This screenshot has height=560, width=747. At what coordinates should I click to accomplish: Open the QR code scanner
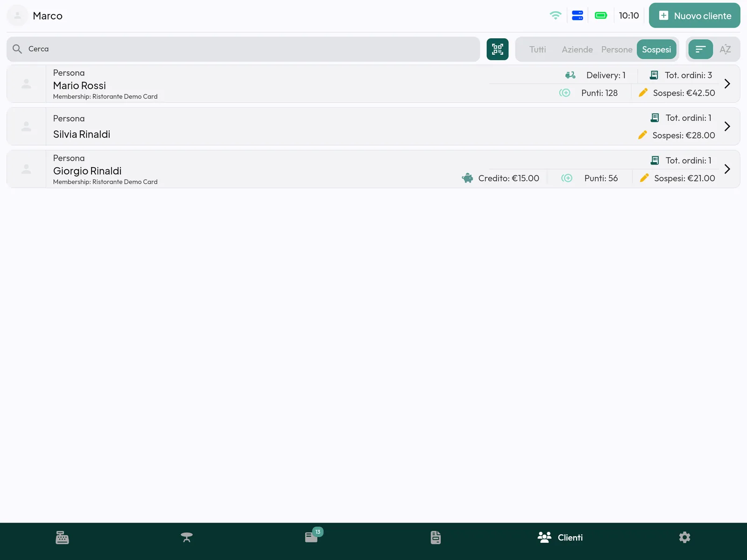click(497, 49)
